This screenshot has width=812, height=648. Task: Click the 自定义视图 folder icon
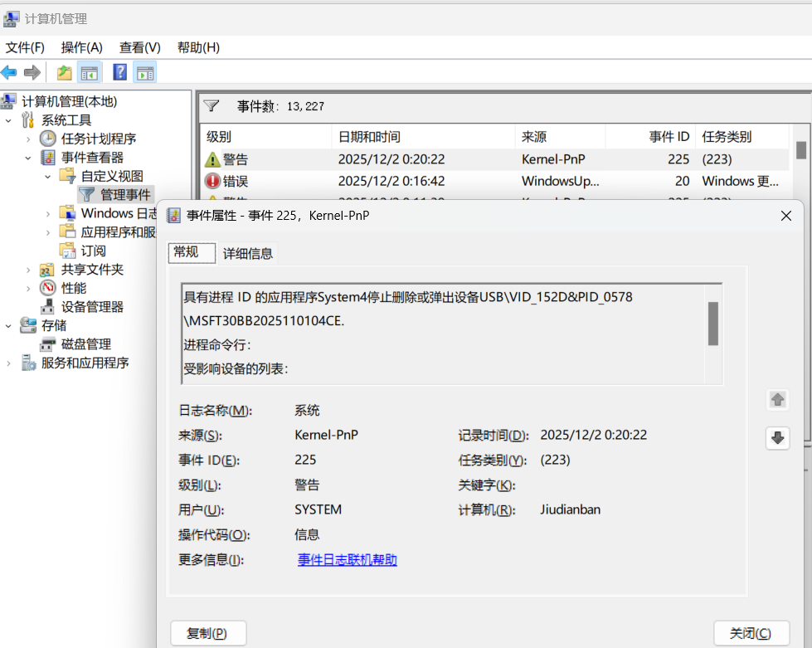pyautogui.click(x=67, y=176)
